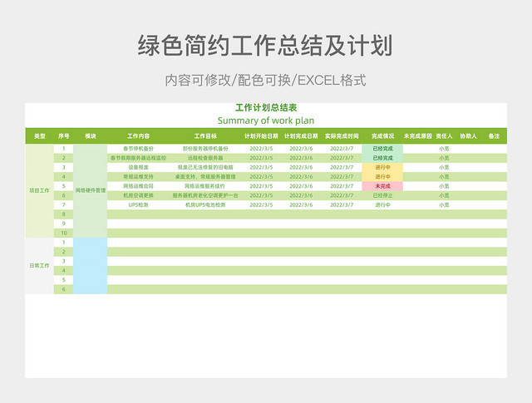This screenshot has width=532, height=403.
Task: Click the '报废已无法修复的旧电脑' goal cell
Action: [205, 167]
